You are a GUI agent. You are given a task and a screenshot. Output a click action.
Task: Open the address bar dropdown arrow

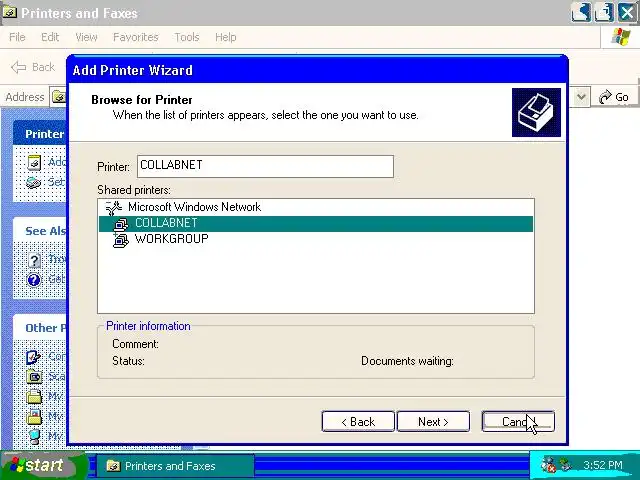tap(581, 97)
